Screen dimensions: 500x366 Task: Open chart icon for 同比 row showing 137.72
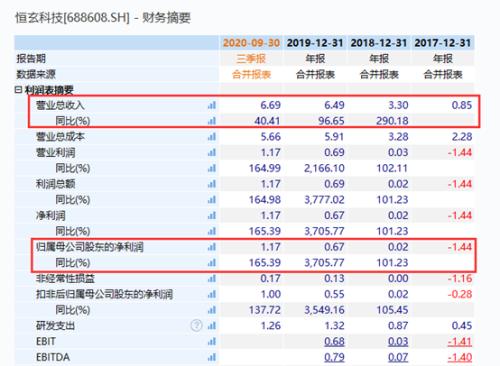pos(212,310)
